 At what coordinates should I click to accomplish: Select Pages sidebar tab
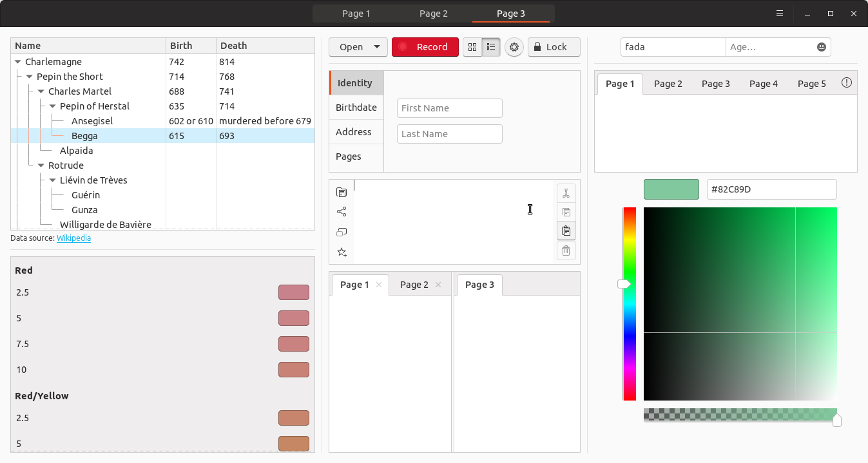point(356,156)
